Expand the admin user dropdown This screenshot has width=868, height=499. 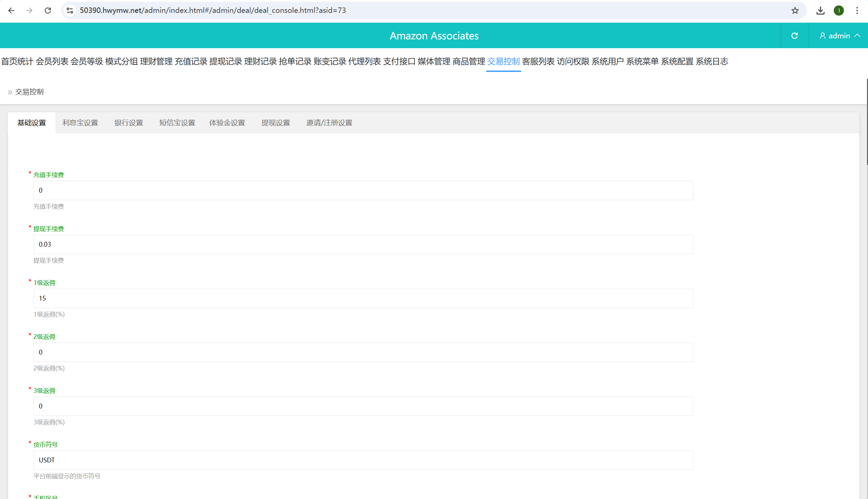(x=840, y=36)
